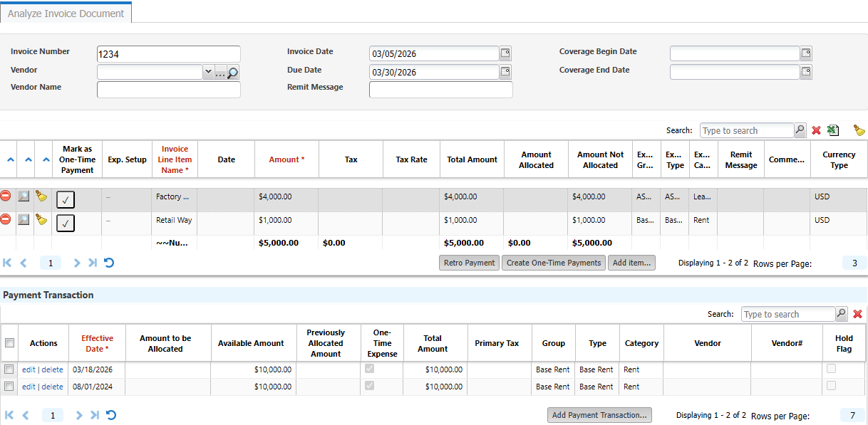The height and width of the screenshot is (425, 868).
Task: Select the 03/18/2026 payment transaction checkbox
Action: pyautogui.click(x=9, y=369)
